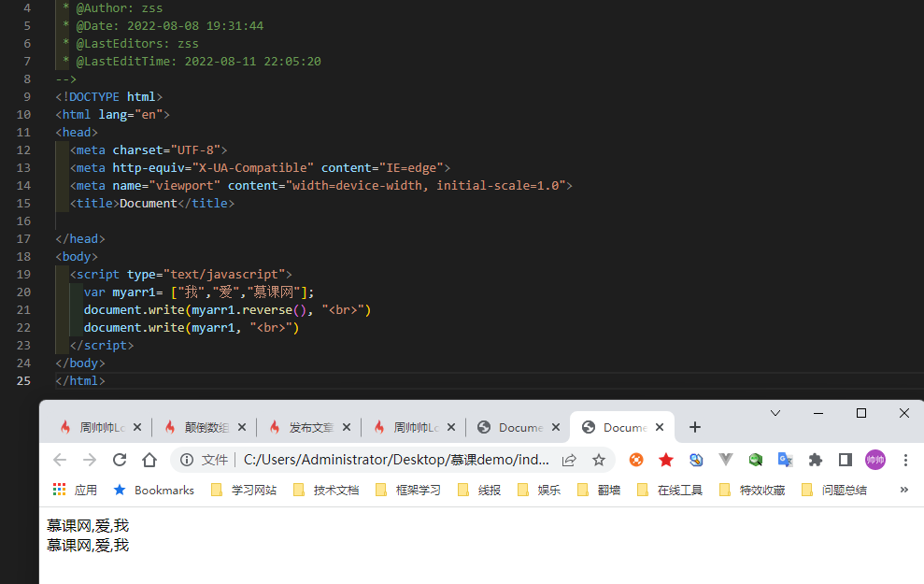This screenshot has height=584, width=924.
Task: Open the Vue devtools extension icon
Action: 726,460
